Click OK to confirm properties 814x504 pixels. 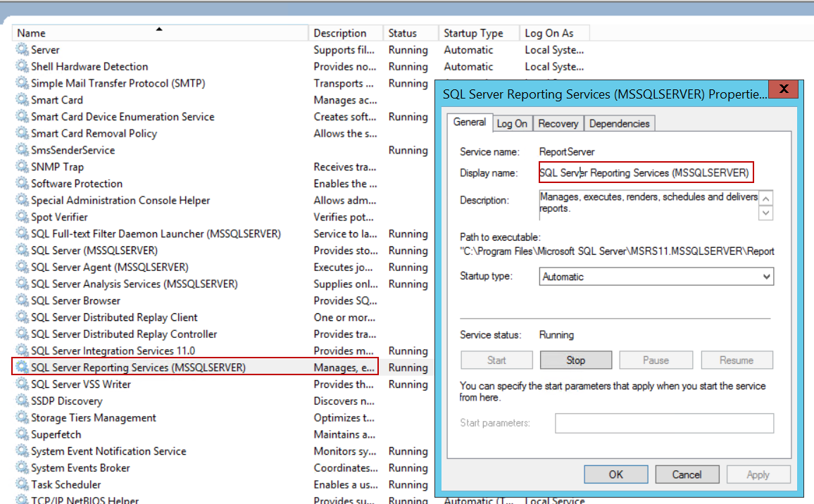click(615, 474)
